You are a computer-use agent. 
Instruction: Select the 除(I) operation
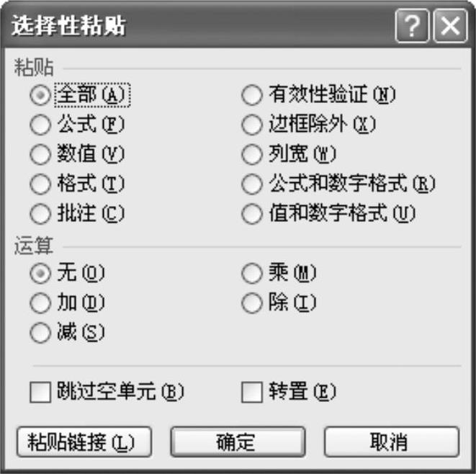pos(251,303)
